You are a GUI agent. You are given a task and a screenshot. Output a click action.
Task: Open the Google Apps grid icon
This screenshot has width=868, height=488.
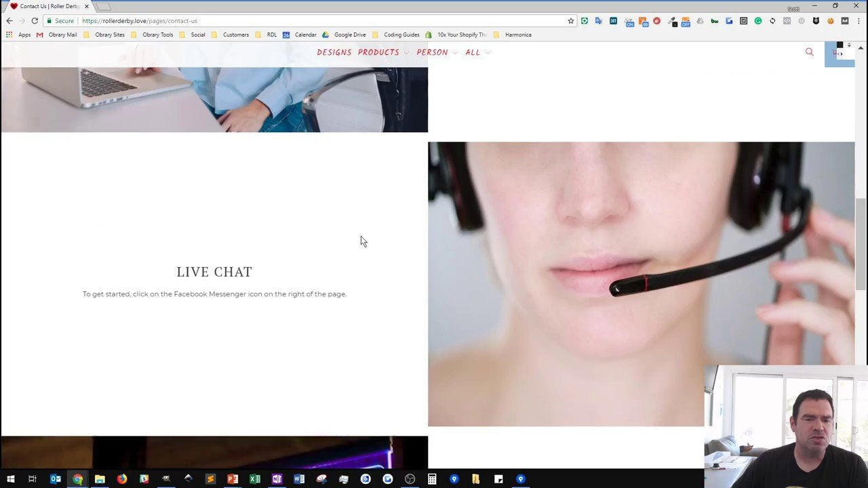9,35
